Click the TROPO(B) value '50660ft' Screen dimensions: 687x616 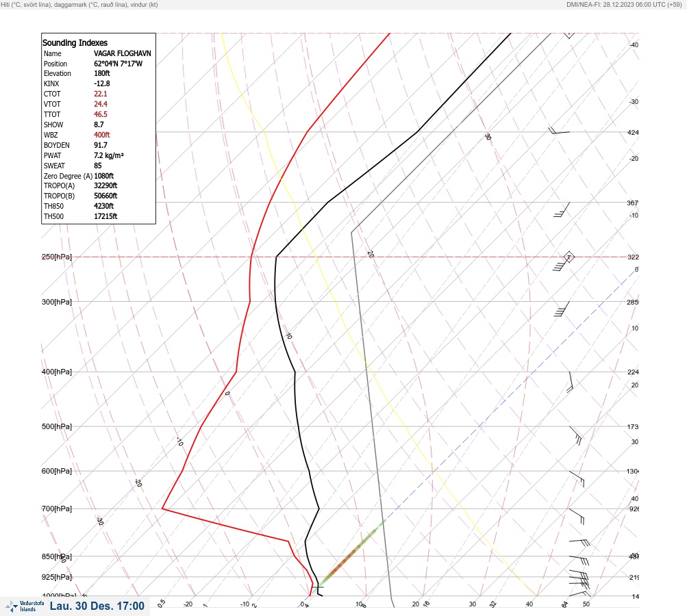pyautogui.click(x=105, y=196)
